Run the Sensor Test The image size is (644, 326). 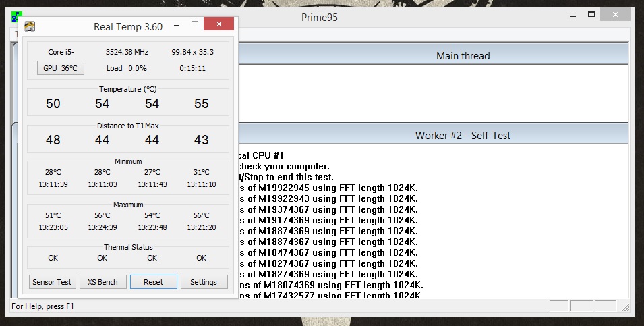pos(53,282)
